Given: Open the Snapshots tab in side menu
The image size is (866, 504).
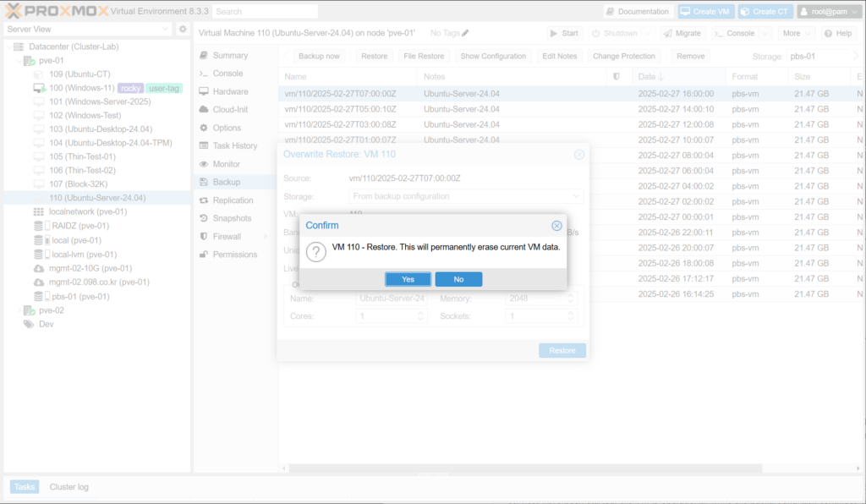Looking at the screenshot, I should pyautogui.click(x=233, y=218).
